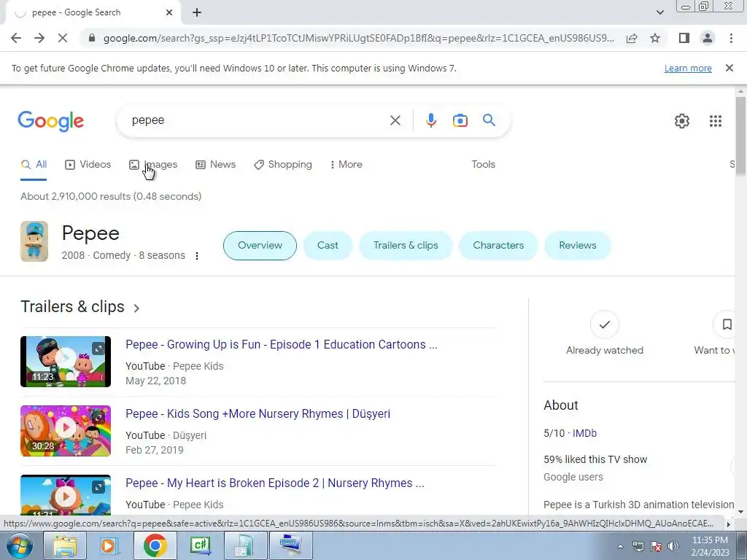Select the All results tab
Viewport: 747px width, 560px height.
tap(34, 165)
